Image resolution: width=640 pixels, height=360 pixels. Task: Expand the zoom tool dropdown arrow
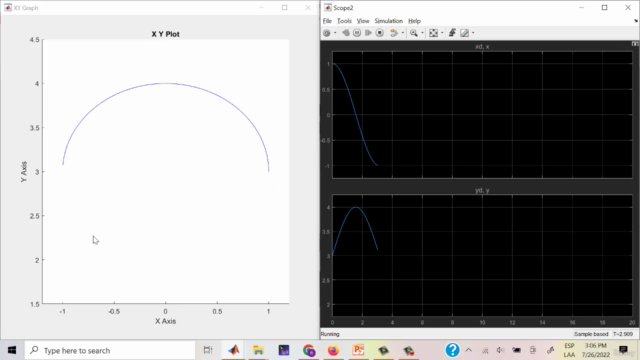pyautogui.click(x=422, y=33)
